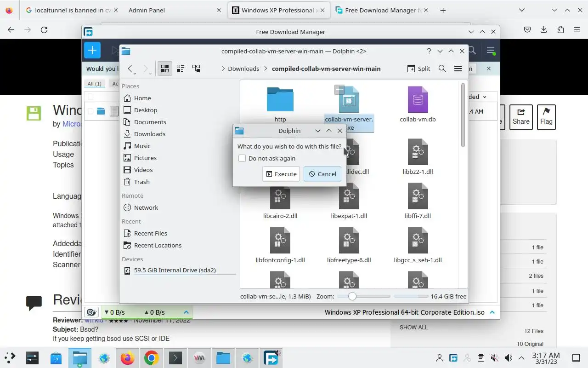Toggle select-all checkbox in download list header

(90, 97)
